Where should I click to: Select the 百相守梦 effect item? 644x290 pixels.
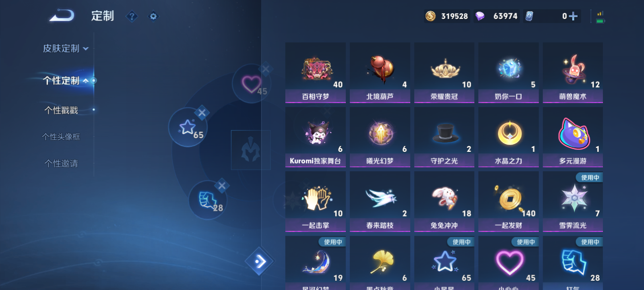click(316, 72)
